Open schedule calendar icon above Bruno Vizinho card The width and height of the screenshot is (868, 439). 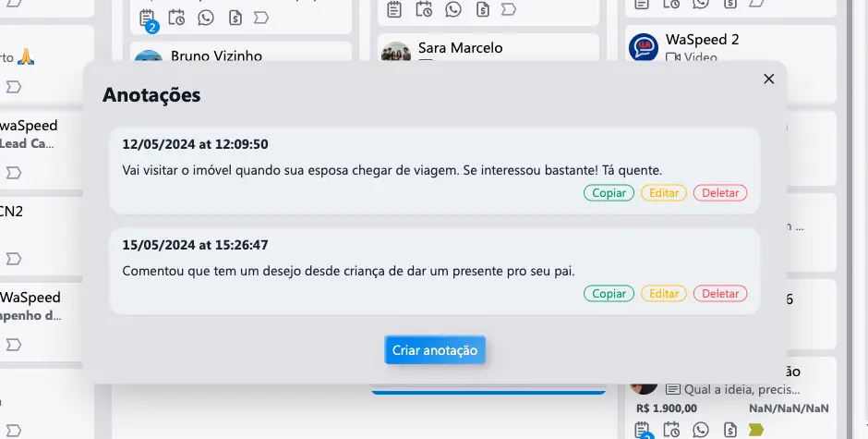pyautogui.click(x=176, y=18)
